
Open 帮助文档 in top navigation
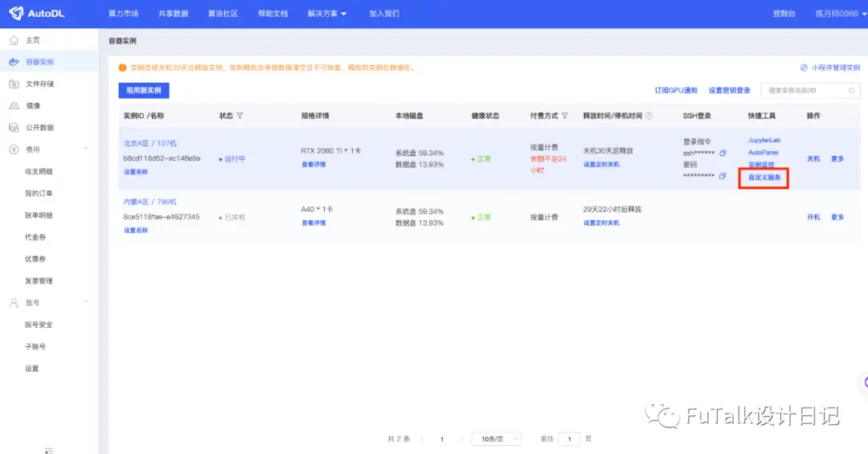(273, 14)
